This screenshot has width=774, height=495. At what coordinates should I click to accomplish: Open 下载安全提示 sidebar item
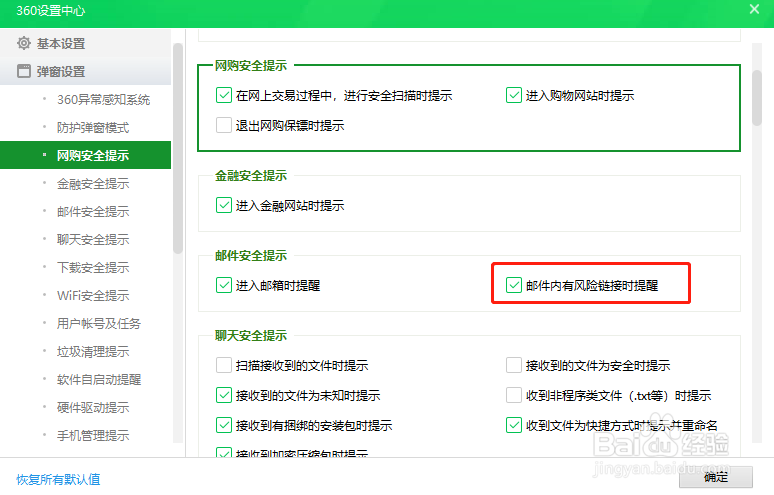(93, 267)
